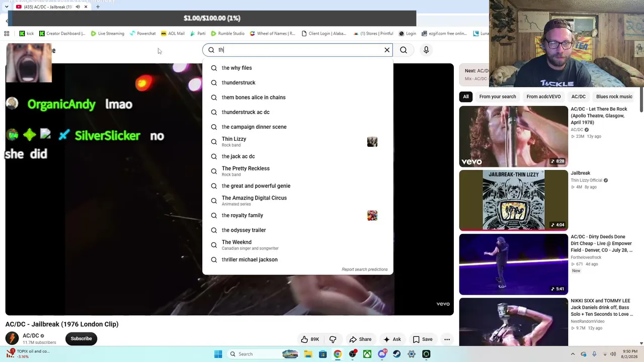Open the Windows Start menu
The width and height of the screenshot is (644, 362).
218,354
